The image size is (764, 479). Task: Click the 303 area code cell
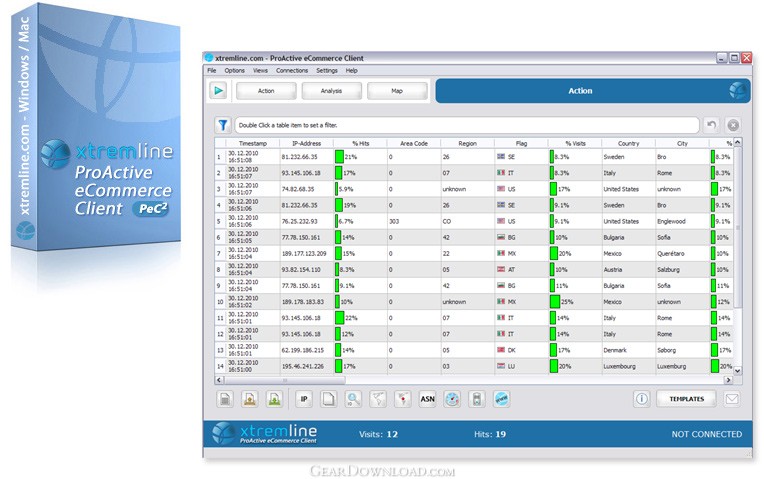point(414,221)
